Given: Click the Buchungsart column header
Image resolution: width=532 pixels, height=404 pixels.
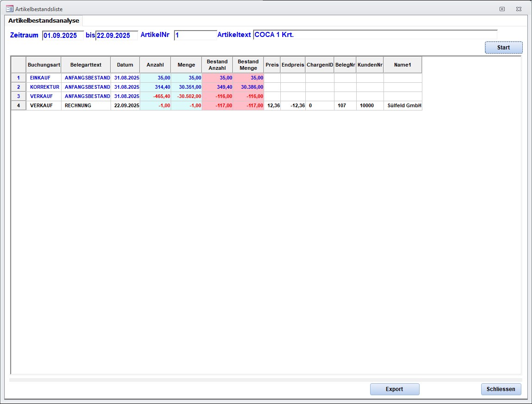Looking at the screenshot, I should tap(44, 65).
